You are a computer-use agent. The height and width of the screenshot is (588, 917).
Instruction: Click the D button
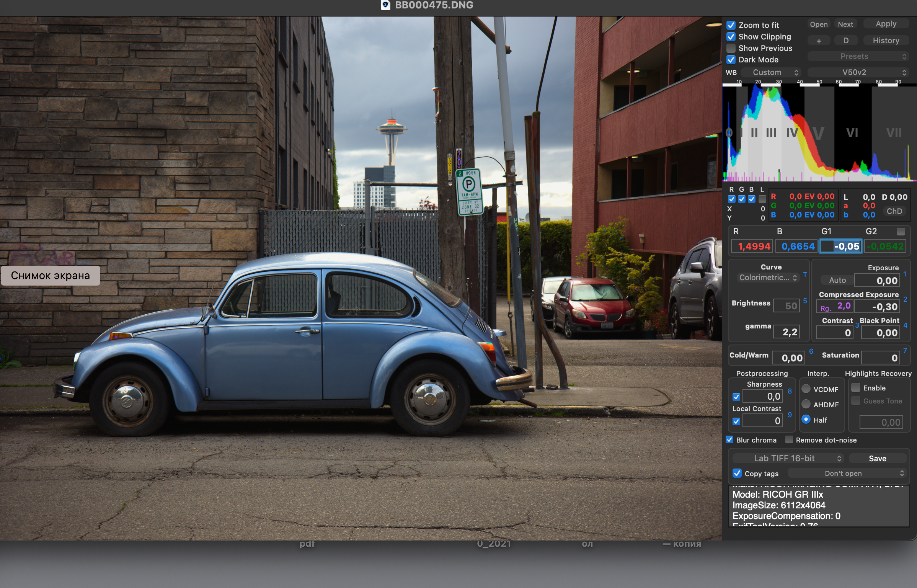click(846, 41)
